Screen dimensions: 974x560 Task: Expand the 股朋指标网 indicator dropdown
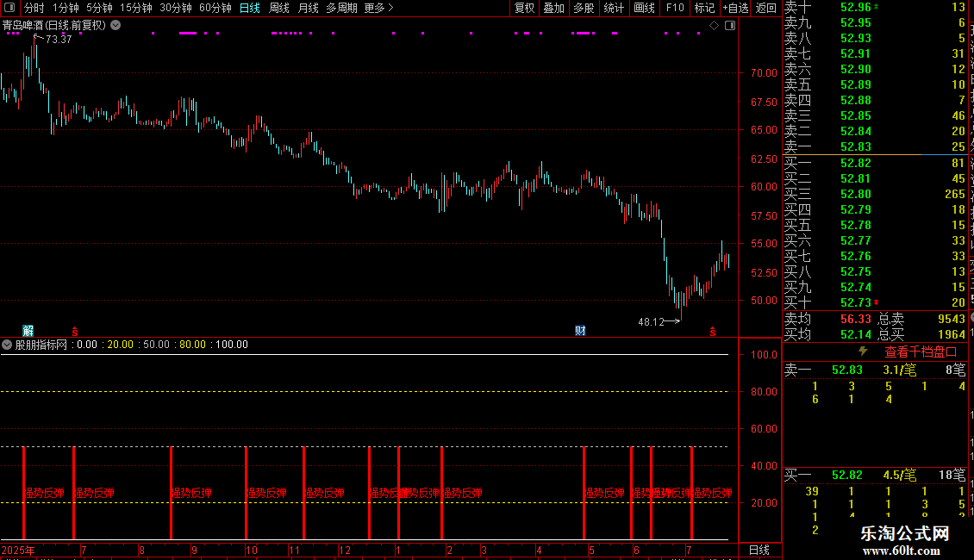click(x=7, y=345)
